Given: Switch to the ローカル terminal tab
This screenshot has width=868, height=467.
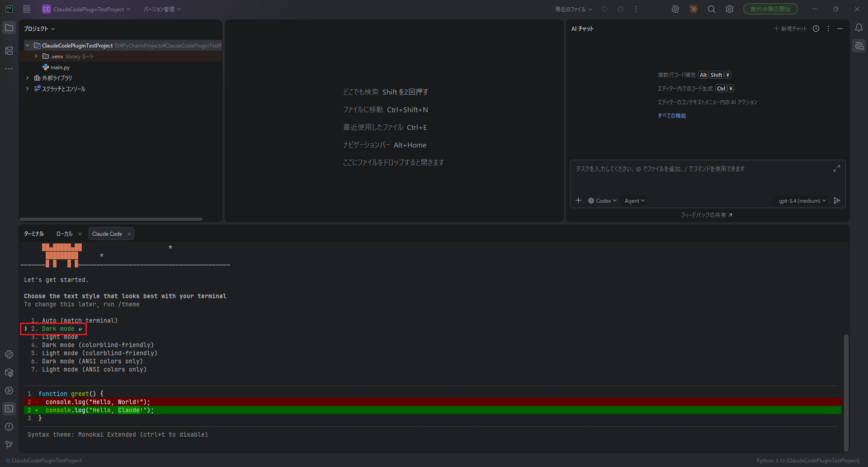Looking at the screenshot, I should [x=64, y=234].
